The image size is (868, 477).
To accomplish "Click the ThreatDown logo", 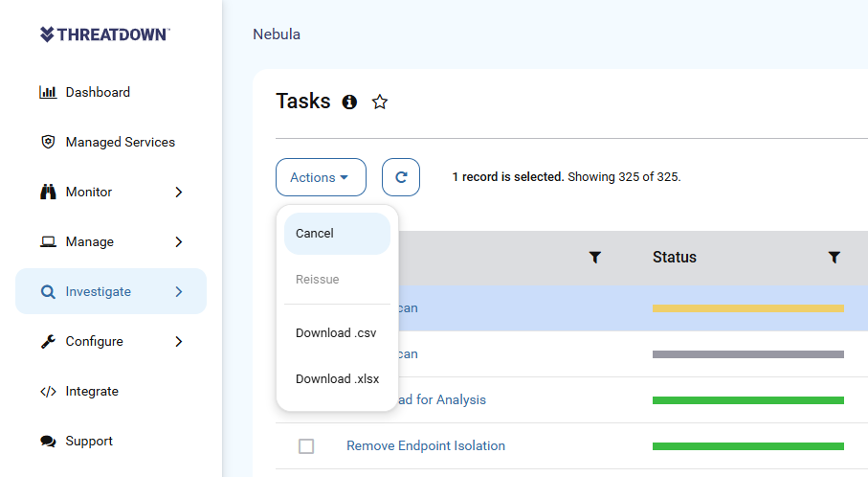I will tap(104, 34).
